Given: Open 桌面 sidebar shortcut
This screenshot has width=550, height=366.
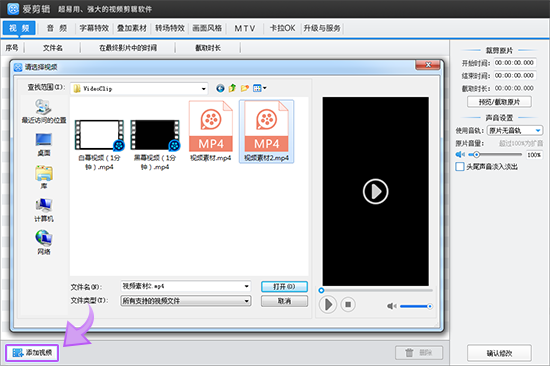Looking at the screenshot, I should (44, 145).
